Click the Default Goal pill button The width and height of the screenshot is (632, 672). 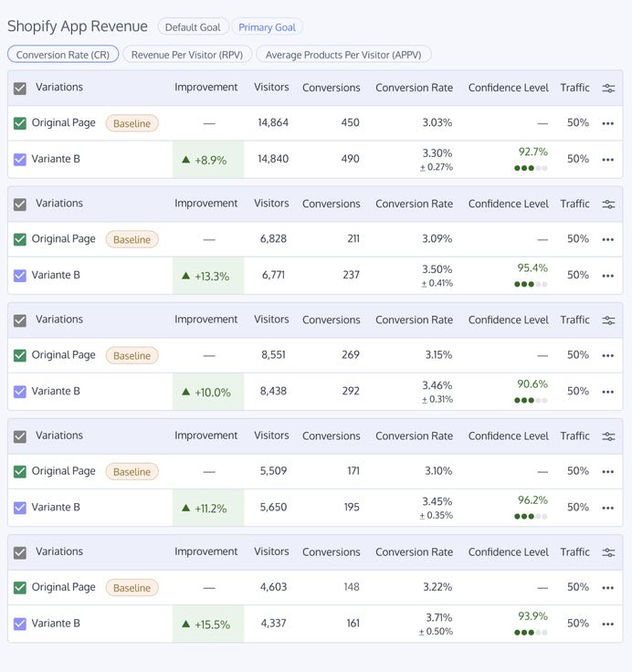tap(193, 27)
